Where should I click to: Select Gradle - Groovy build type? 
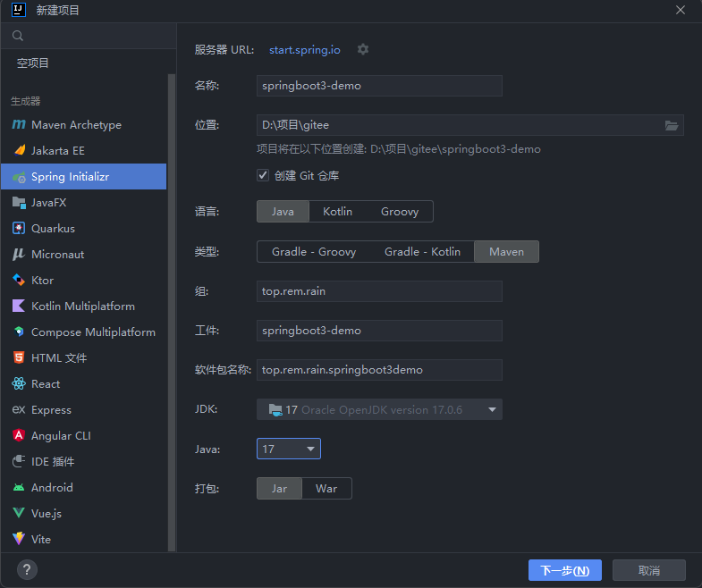click(313, 252)
